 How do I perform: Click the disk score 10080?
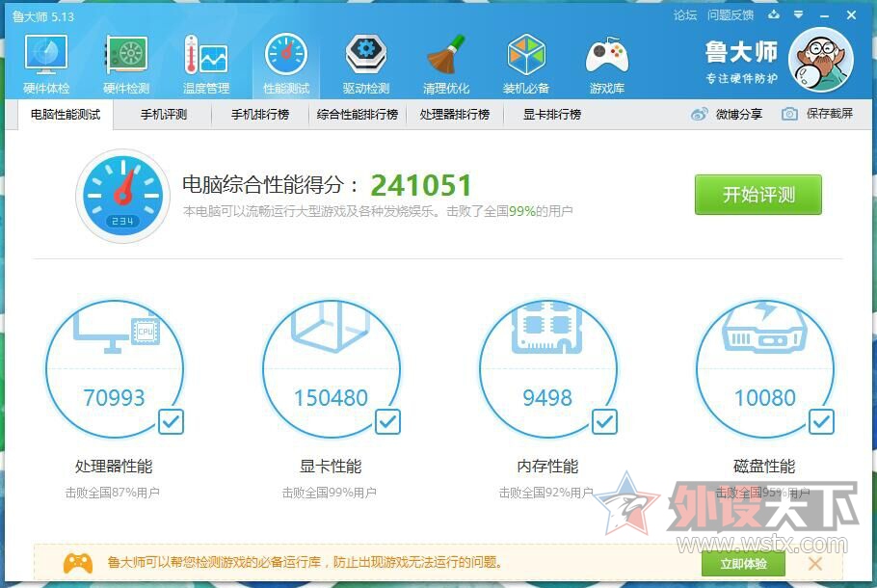[764, 398]
